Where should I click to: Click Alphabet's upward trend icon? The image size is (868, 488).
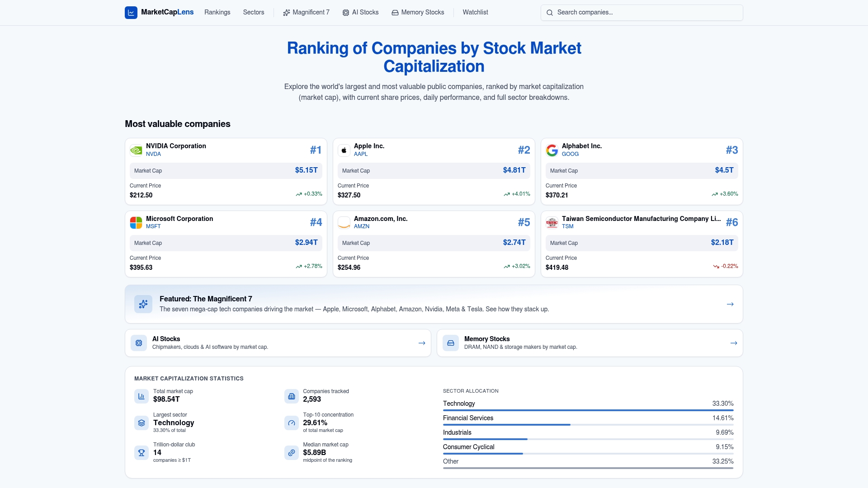[x=715, y=194]
